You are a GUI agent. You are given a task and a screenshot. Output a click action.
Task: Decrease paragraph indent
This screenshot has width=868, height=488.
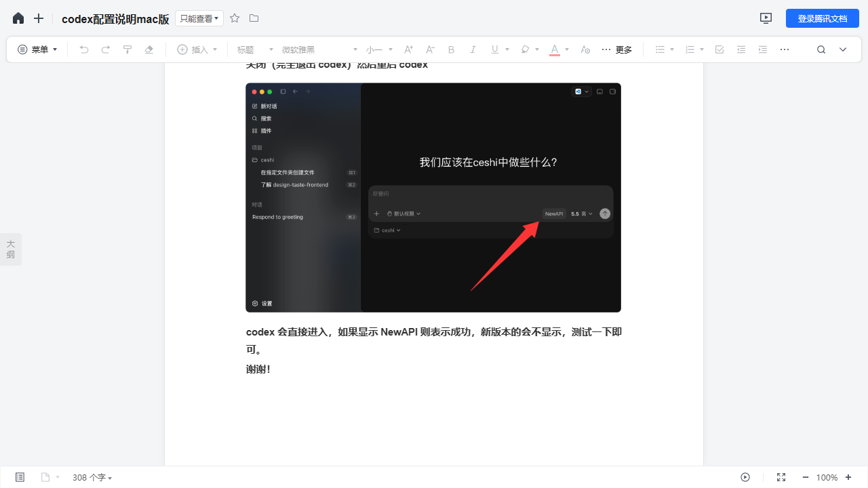point(741,49)
